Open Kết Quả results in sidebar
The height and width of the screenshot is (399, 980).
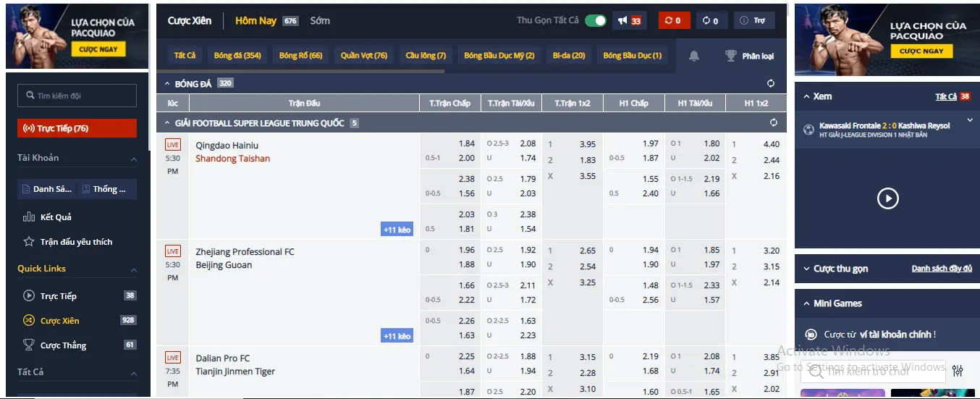click(56, 217)
